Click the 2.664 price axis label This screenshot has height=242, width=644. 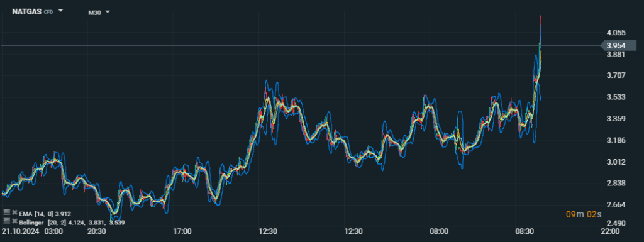(616, 205)
